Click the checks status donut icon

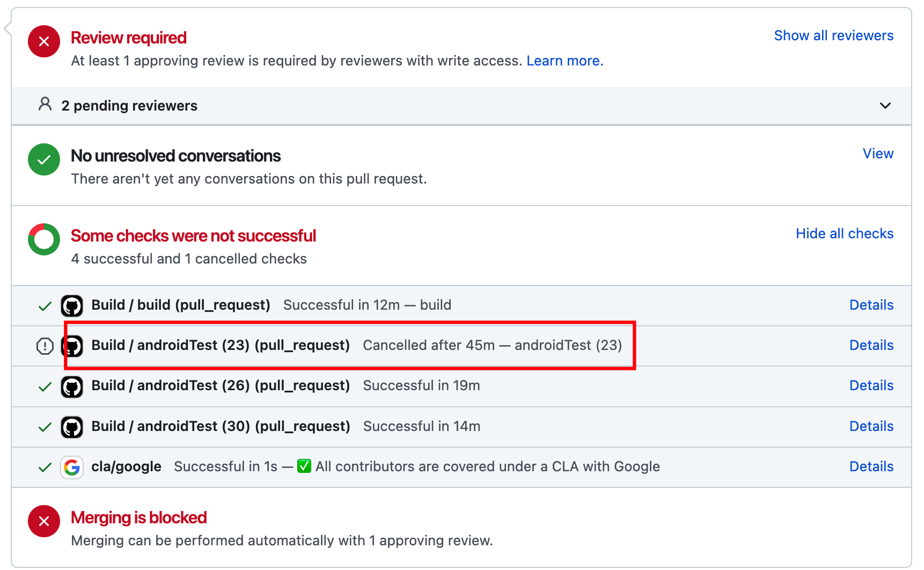44,239
